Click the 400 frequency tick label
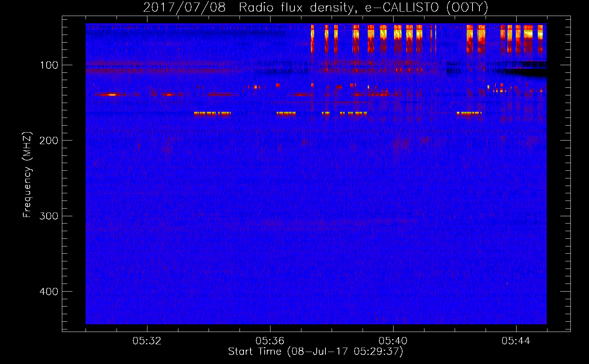 click(49, 292)
